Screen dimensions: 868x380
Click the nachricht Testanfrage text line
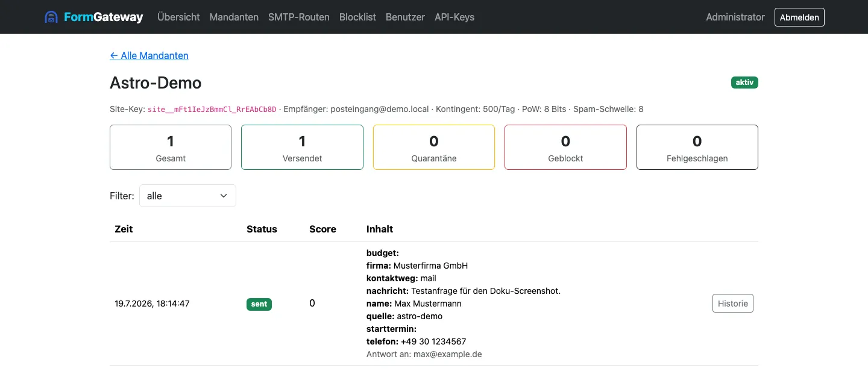(x=464, y=291)
